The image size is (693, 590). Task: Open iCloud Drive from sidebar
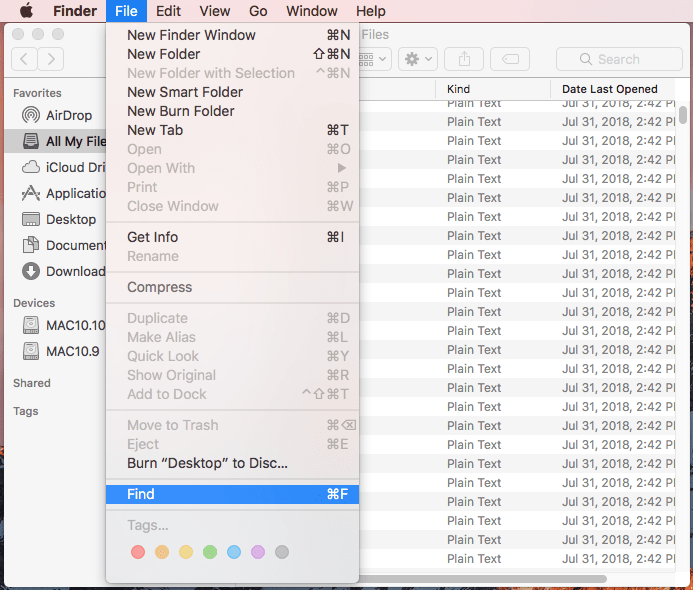point(56,167)
